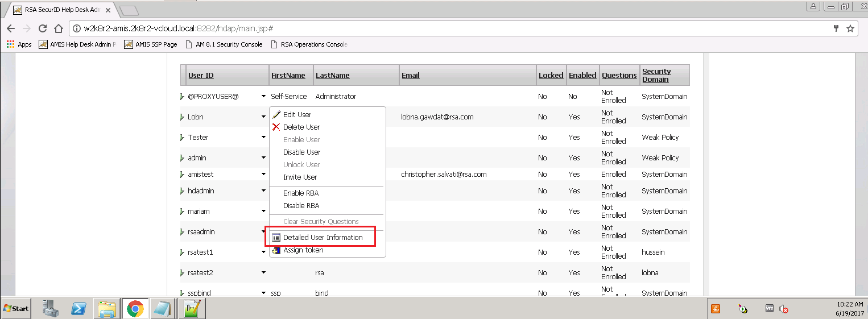Open Server Manager from the taskbar

[51, 308]
